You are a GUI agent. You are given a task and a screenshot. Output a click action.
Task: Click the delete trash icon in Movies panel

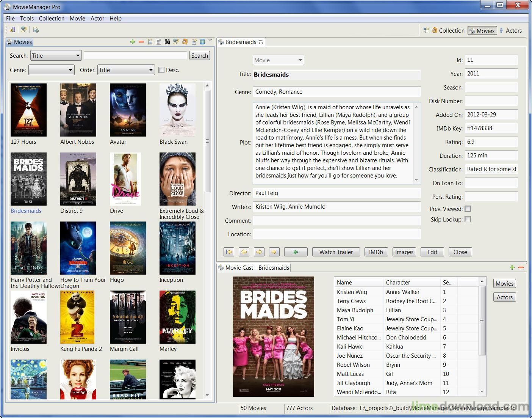pos(203,42)
